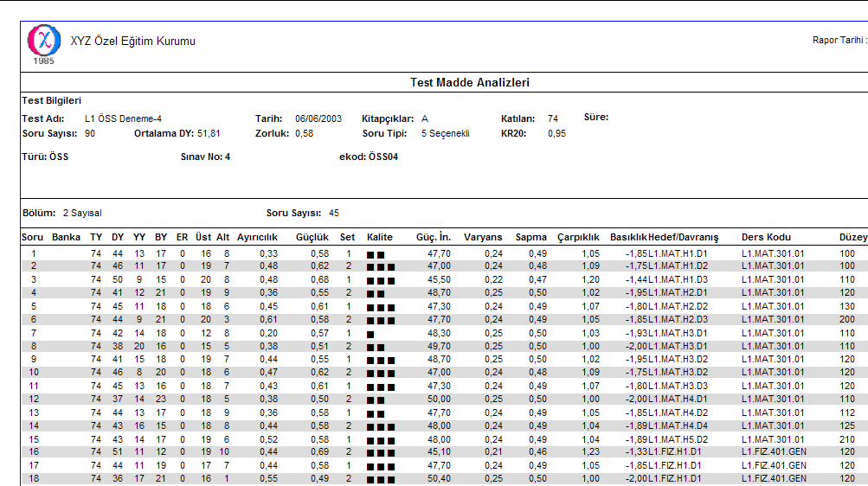The height and width of the screenshot is (486, 868).
Task: Select the Ders Kodu column header
Action: [x=766, y=237]
